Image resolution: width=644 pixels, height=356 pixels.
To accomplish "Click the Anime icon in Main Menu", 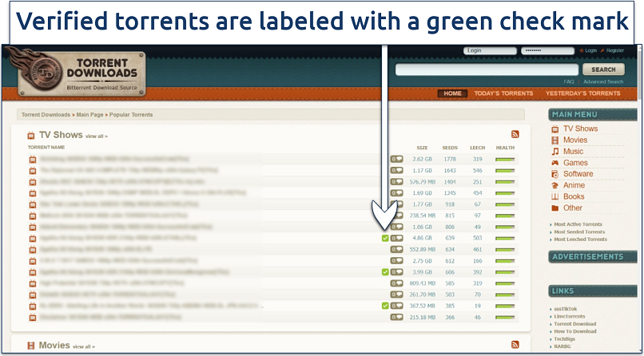I will (555, 185).
